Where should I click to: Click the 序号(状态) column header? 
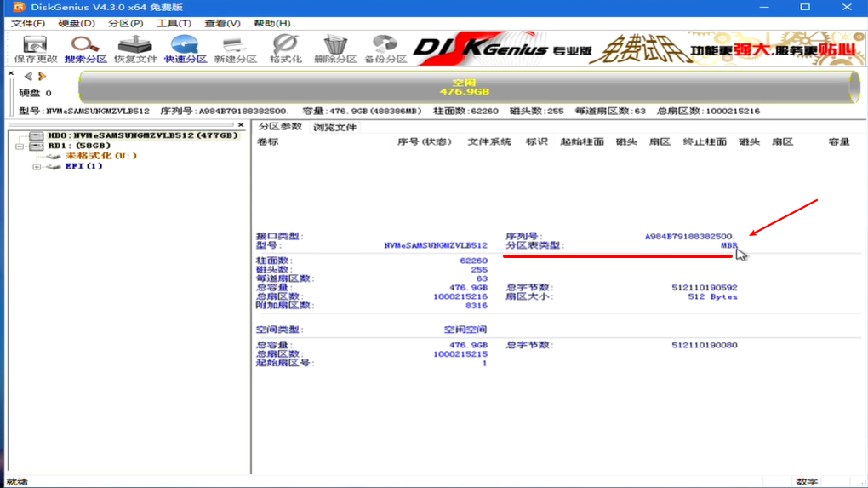(425, 142)
